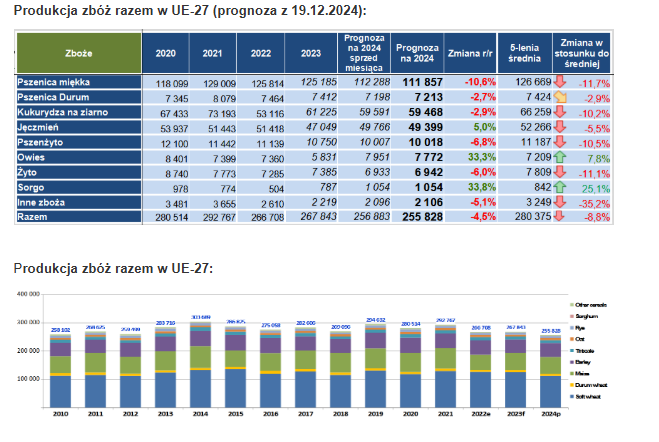Image resolution: width=659 pixels, height=442 pixels.
Task: Click the red down arrow in Żyto row
Action: pos(562,172)
